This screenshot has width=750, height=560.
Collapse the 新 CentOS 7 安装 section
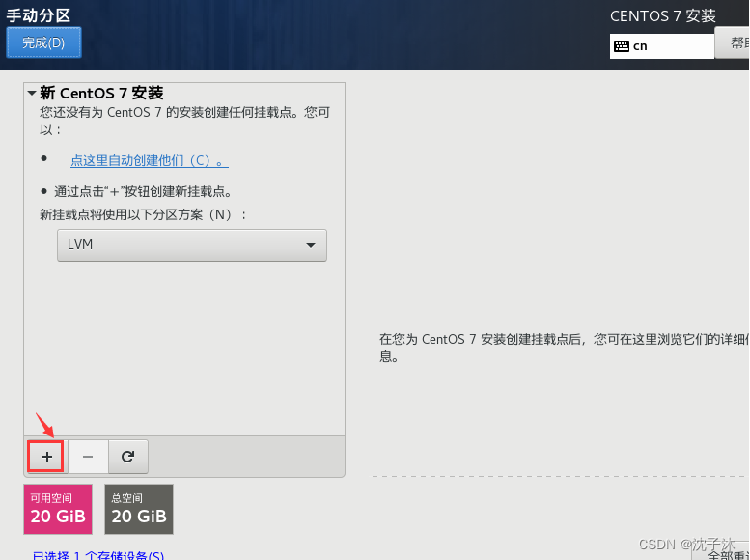pyautogui.click(x=32, y=93)
